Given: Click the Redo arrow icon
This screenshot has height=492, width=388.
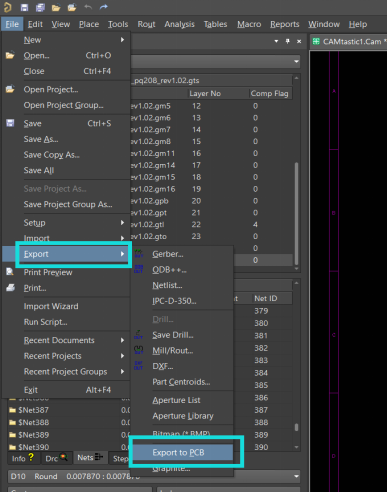Looking at the screenshot, I should 104,7.
